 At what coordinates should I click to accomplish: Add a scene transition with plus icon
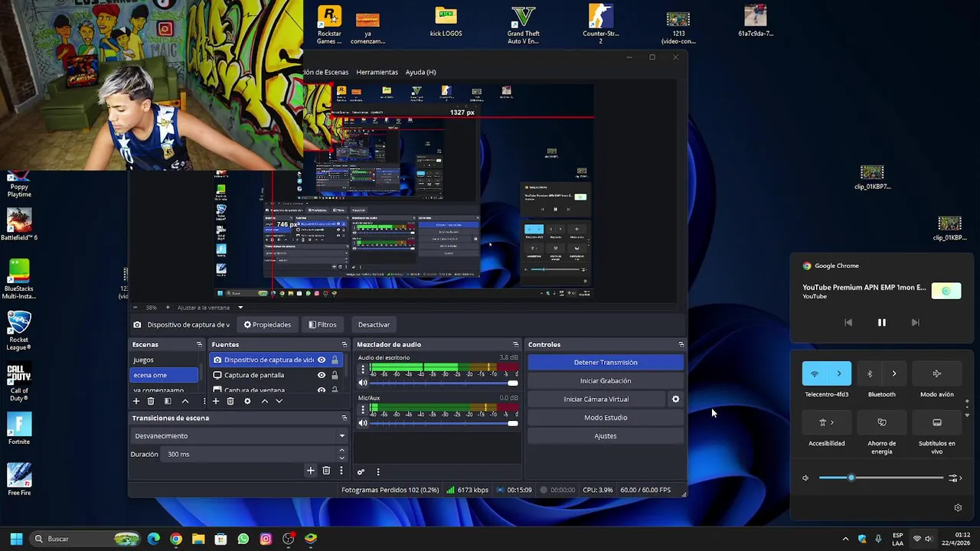tap(310, 471)
